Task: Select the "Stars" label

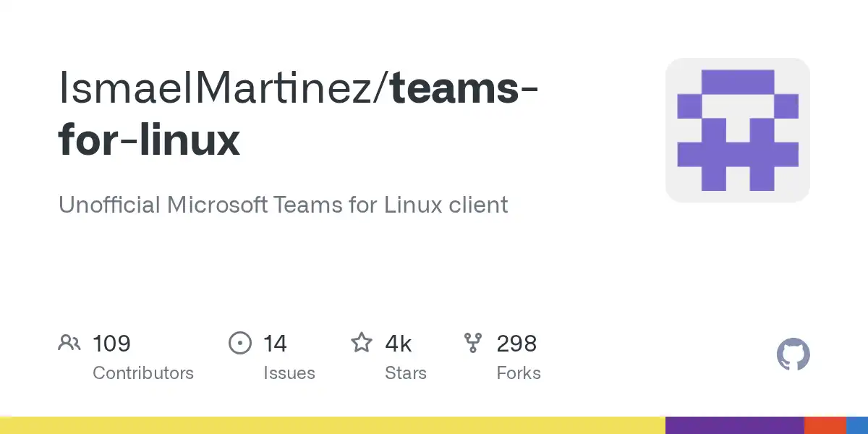Action: tap(406, 373)
